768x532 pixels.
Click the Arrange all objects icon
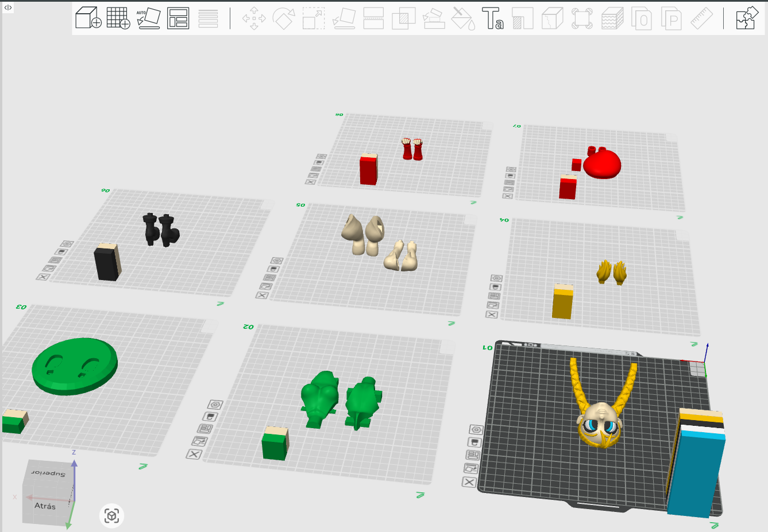point(178,18)
